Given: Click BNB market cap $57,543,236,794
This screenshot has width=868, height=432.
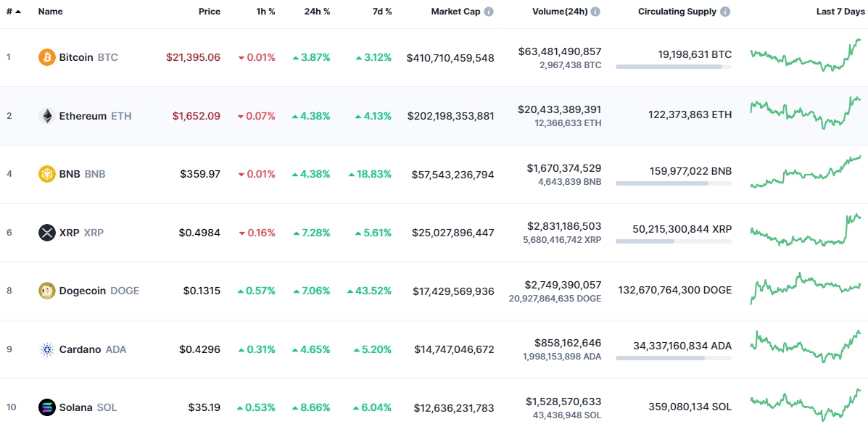Looking at the screenshot, I should coord(453,174).
